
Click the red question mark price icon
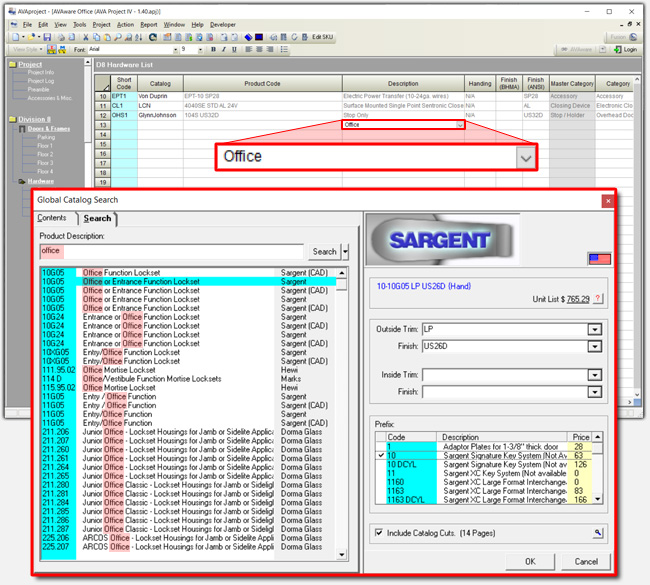pyautogui.click(x=599, y=299)
